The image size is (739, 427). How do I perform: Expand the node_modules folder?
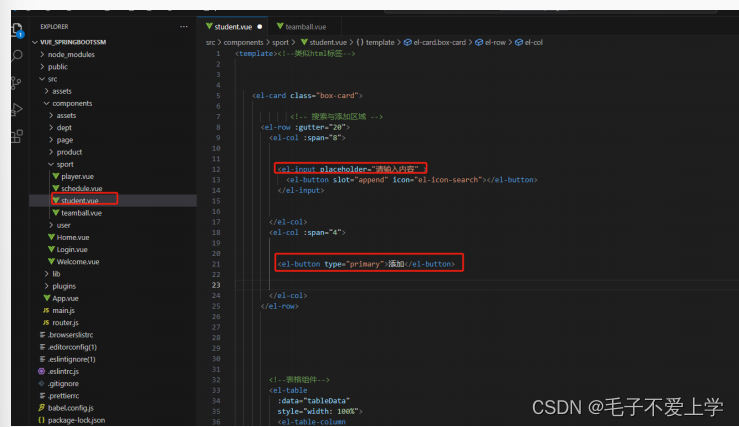click(x=42, y=55)
